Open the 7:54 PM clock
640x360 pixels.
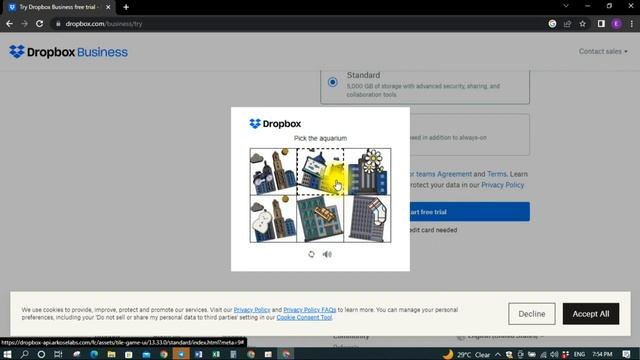click(x=602, y=354)
